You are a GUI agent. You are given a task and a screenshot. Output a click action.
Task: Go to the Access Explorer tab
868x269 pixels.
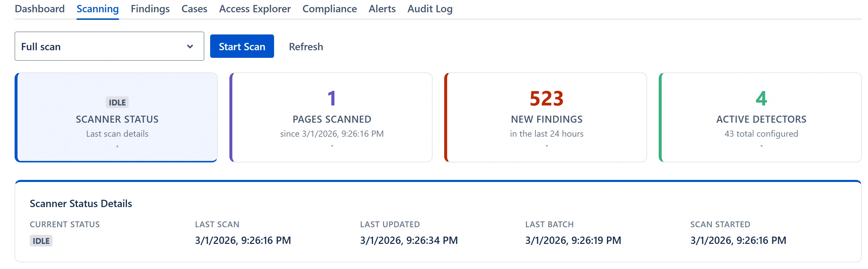click(255, 9)
